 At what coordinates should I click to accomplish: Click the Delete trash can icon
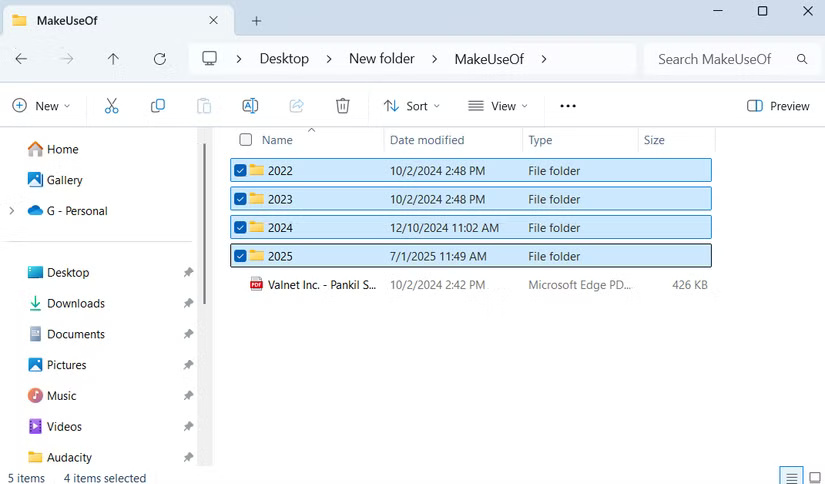tap(342, 106)
